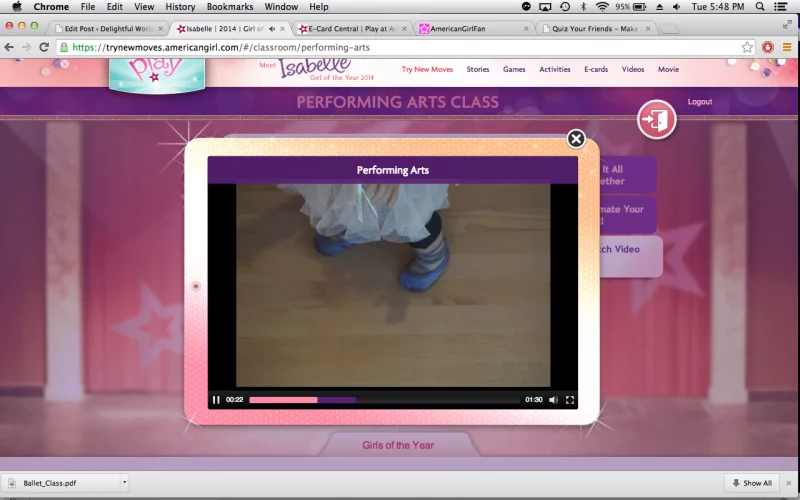Switch to Edit Post Delightful World tab

point(108,29)
